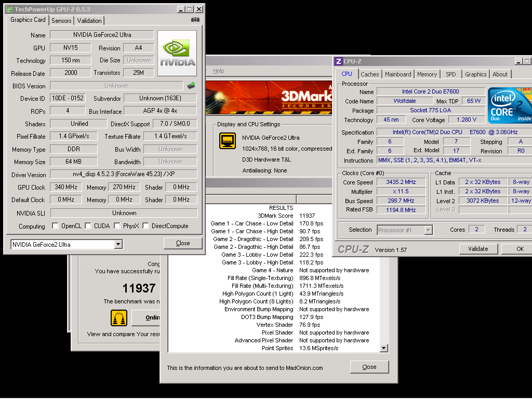The width and height of the screenshot is (532, 399).
Task: Click the BIOS save chip icon in GPU-Z
Action: (x=191, y=86)
